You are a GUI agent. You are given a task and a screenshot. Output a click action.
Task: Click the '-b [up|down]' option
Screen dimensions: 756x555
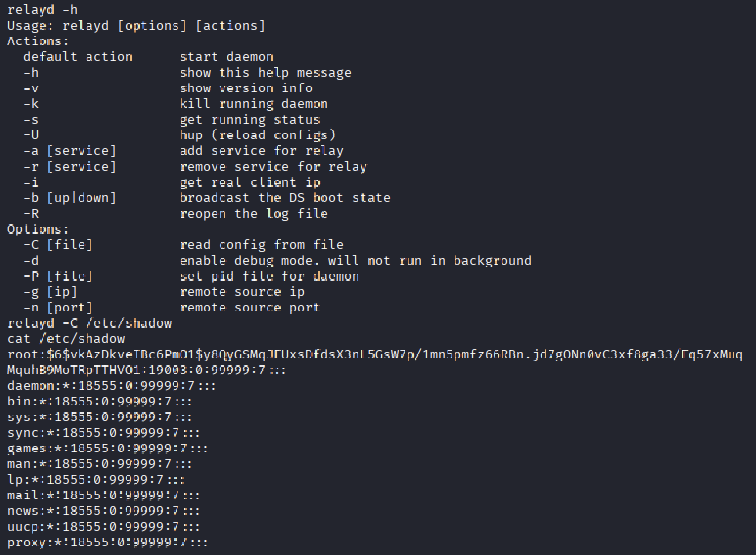coord(70,198)
